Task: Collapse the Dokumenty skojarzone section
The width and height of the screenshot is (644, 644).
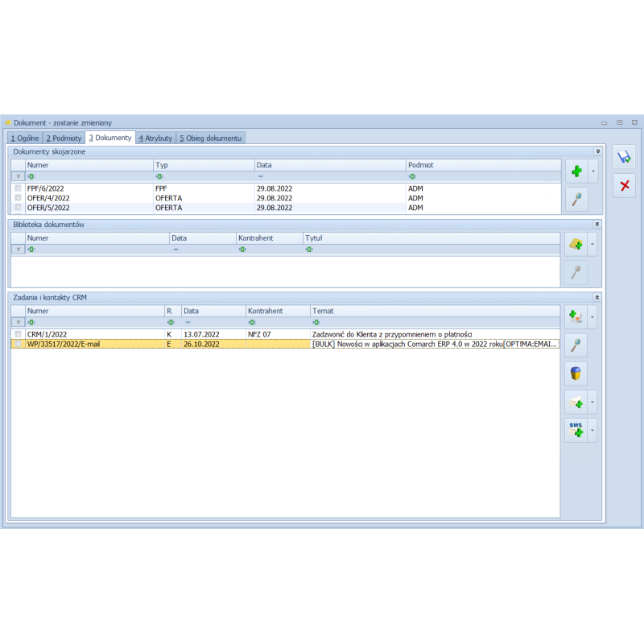Action: (x=597, y=151)
